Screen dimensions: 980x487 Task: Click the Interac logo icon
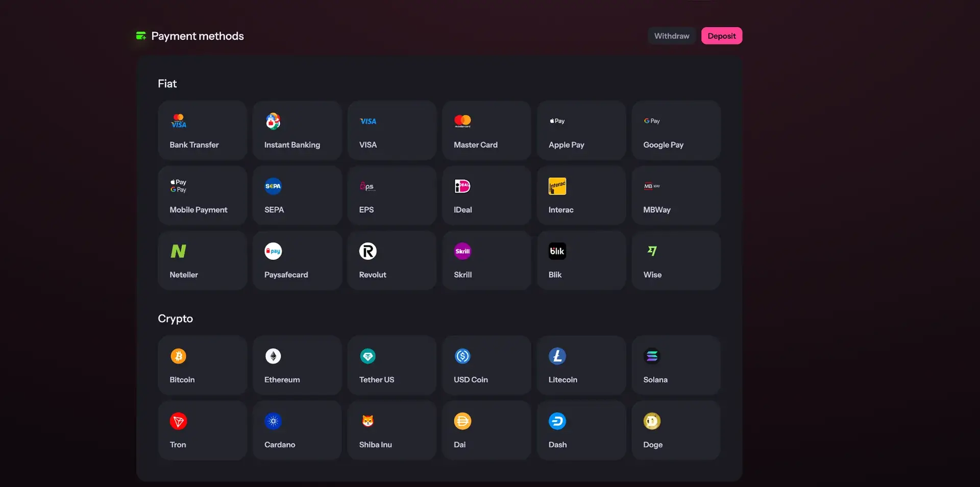(557, 186)
